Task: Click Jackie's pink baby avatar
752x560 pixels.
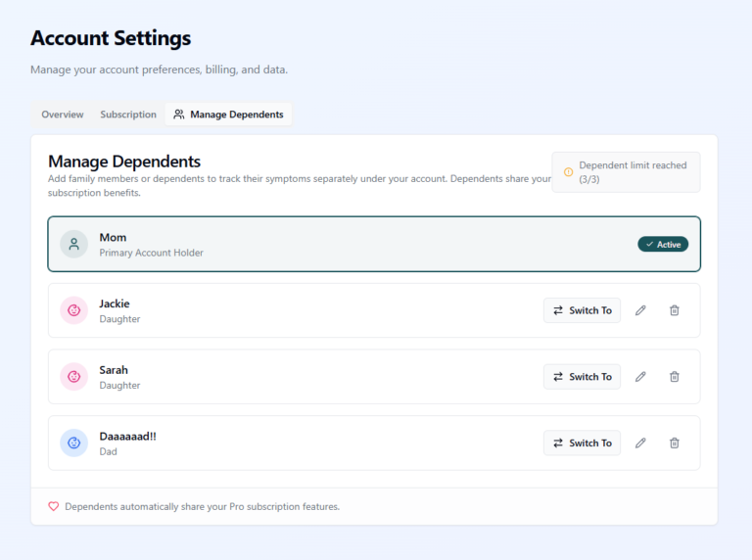Action: coord(73,310)
